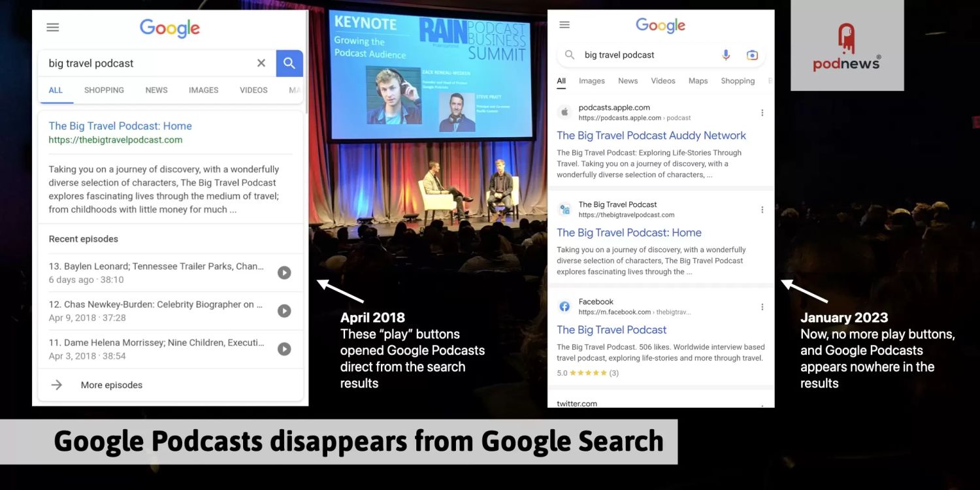Click the microphone voice search icon

pos(726,55)
